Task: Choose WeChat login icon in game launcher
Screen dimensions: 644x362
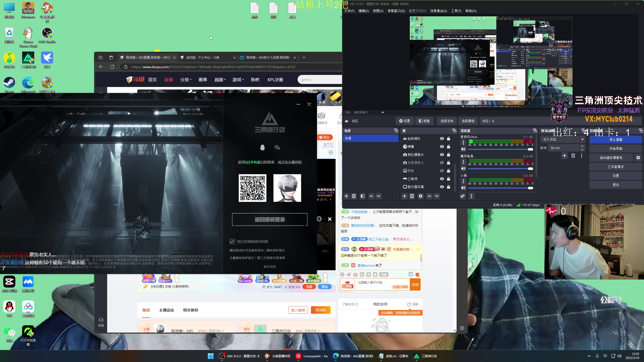Action: [x=277, y=147]
